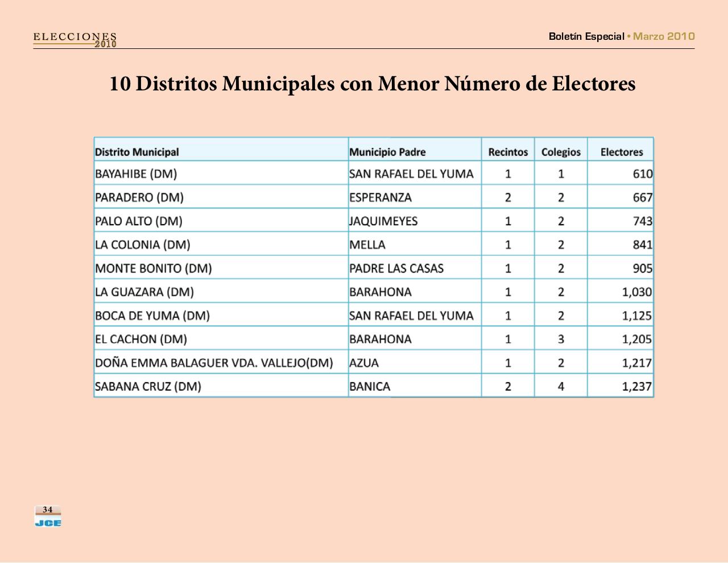
Task: Click the 610 electors value for BAYAHIBE
Action: point(643,173)
